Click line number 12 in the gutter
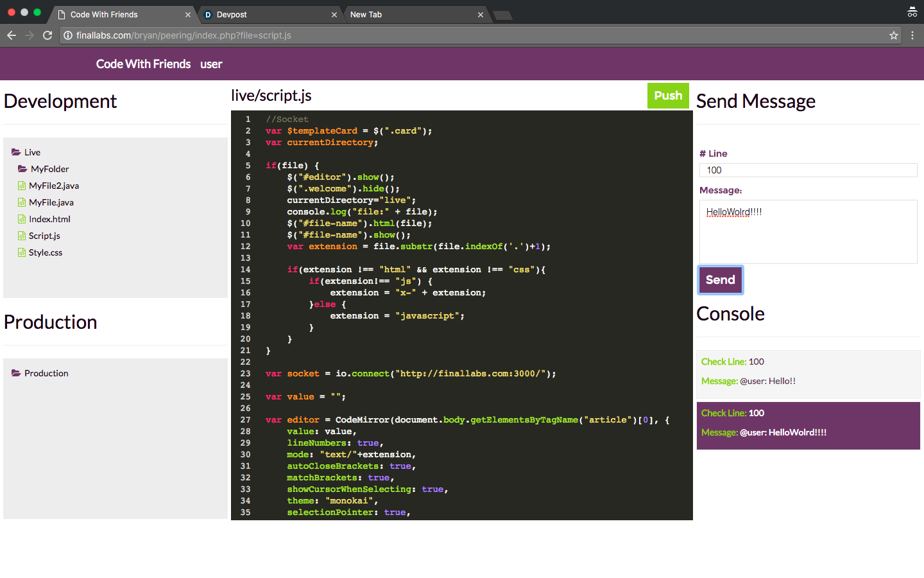The height and width of the screenshot is (578, 924). click(246, 247)
